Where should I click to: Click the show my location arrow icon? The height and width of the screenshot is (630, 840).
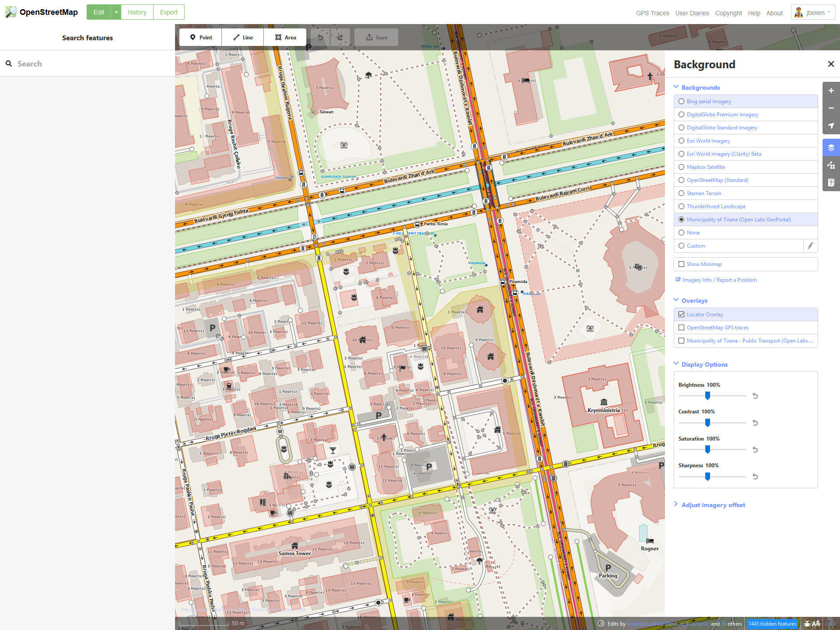point(831,126)
